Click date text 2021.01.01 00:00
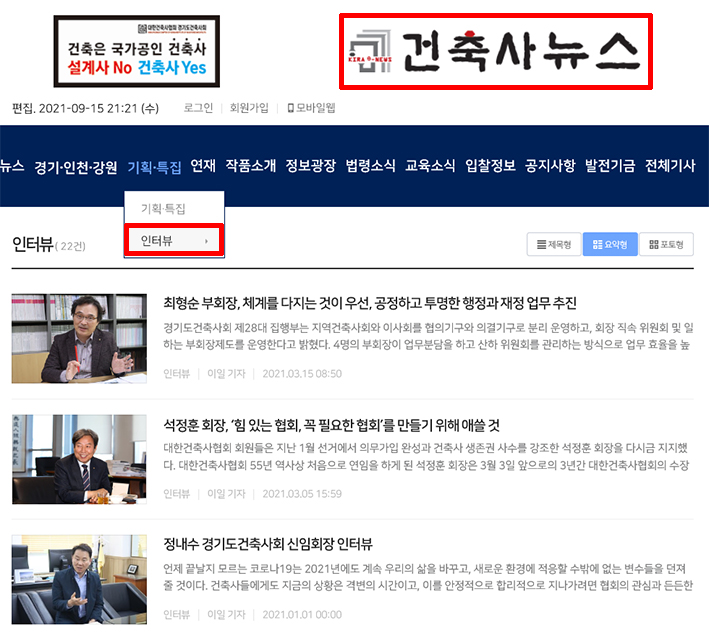The height and width of the screenshot is (636, 709). point(302,615)
